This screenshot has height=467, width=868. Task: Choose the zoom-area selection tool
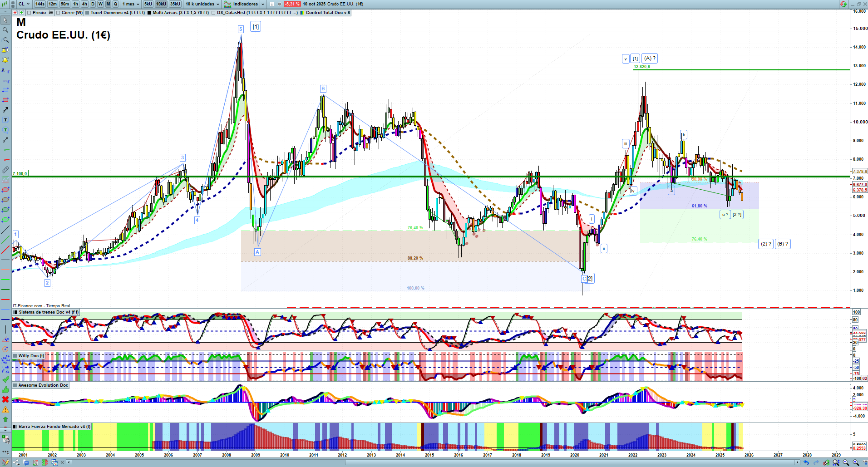tap(5, 40)
